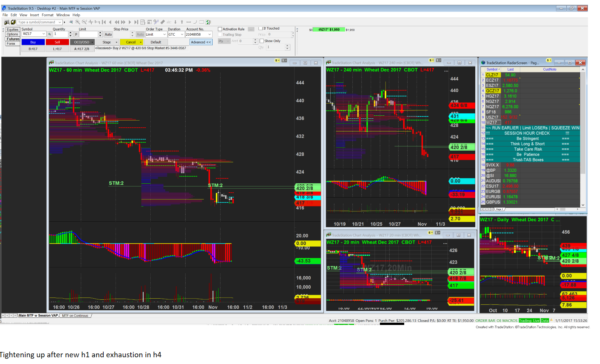Click the Limit price input field
Image resolution: width=600 pixels, height=364 pixels.
89,35
